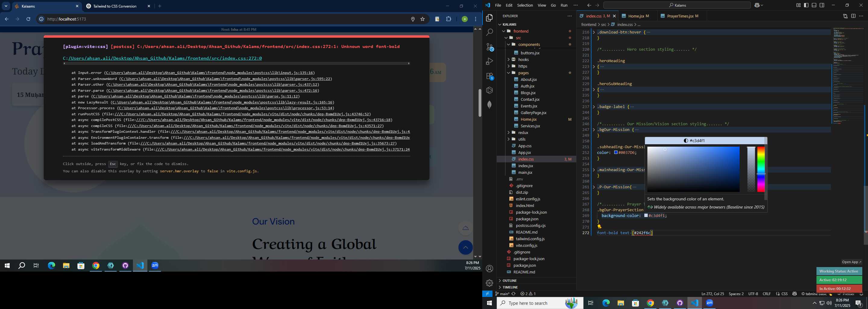Open GalleryPage.jsx in the explorer
The image size is (868, 309).
[533, 113]
